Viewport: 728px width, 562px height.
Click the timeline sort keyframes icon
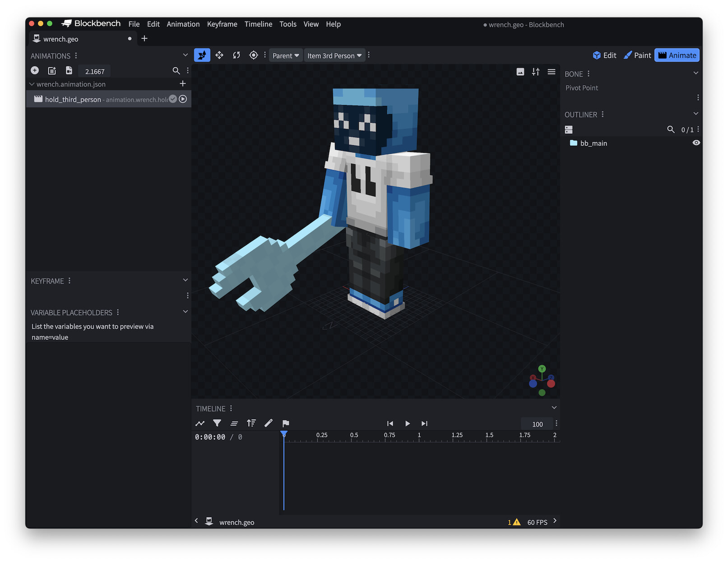pos(251,423)
